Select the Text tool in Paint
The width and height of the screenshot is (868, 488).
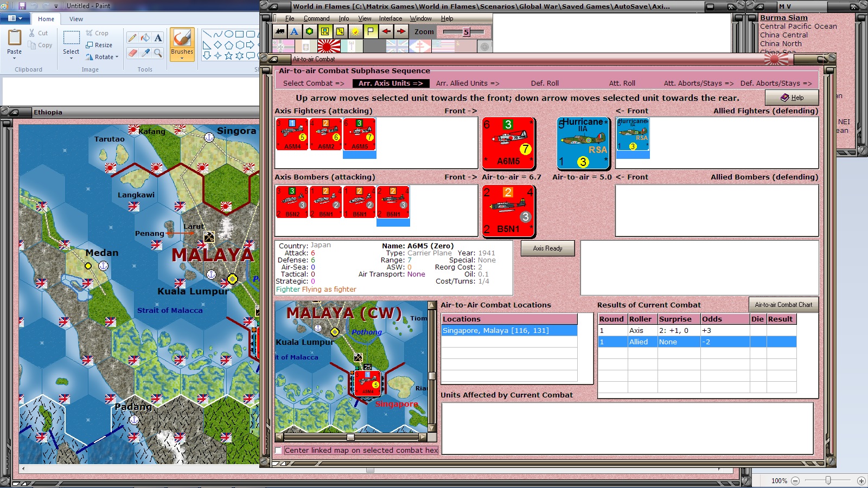coord(158,37)
